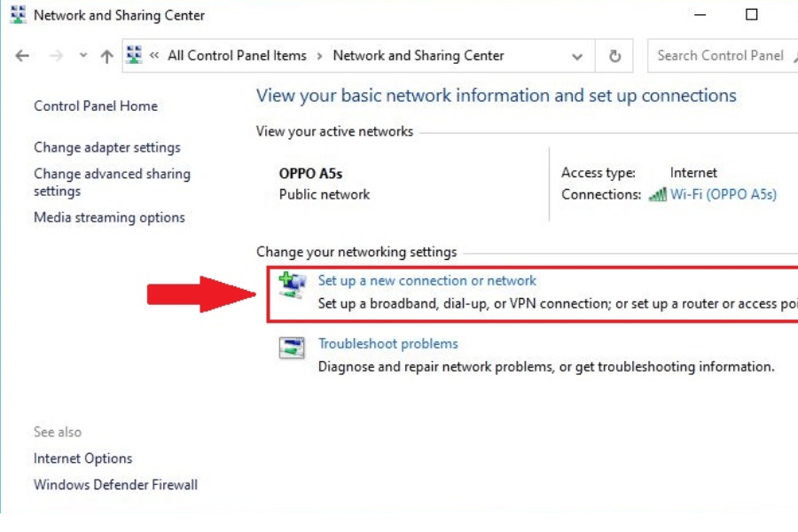This screenshot has width=798, height=532.
Task: Click the Back navigation arrow
Action: click(x=23, y=56)
